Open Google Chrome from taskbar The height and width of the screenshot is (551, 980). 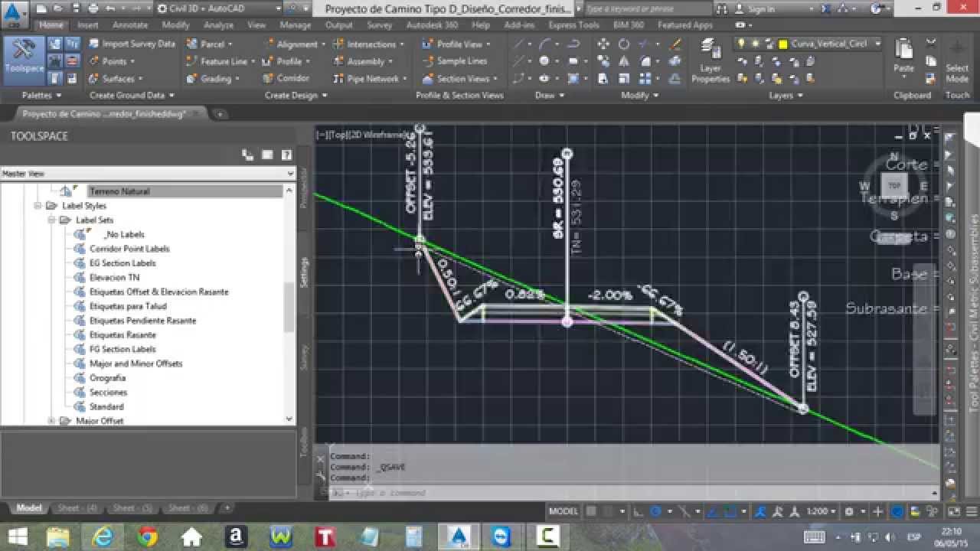pyautogui.click(x=147, y=536)
